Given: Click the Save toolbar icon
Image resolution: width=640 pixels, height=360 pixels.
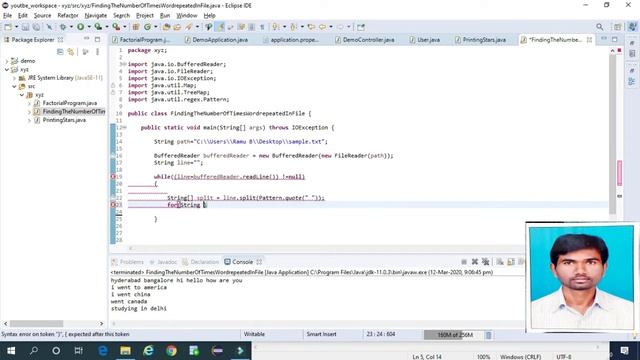Looking at the screenshot, I should pyautogui.click(x=25, y=27).
